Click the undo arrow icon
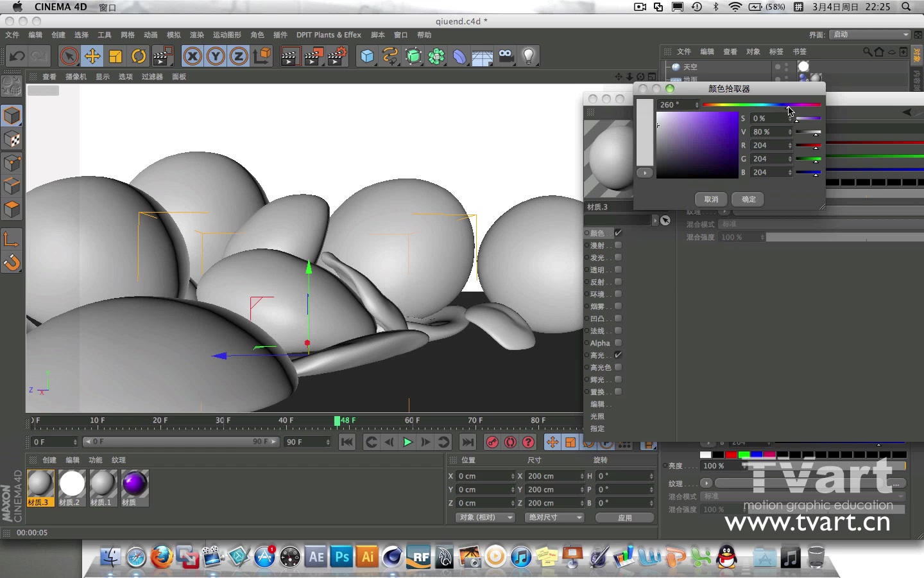This screenshot has width=924, height=578. (x=17, y=57)
